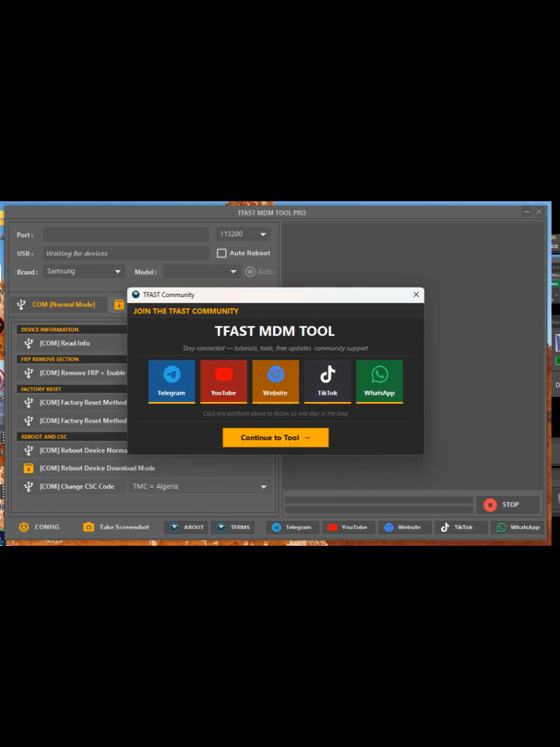Viewport: 560px width, 747px height.
Task: Switch to COM [Normal Mode] tab
Action: (x=59, y=304)
